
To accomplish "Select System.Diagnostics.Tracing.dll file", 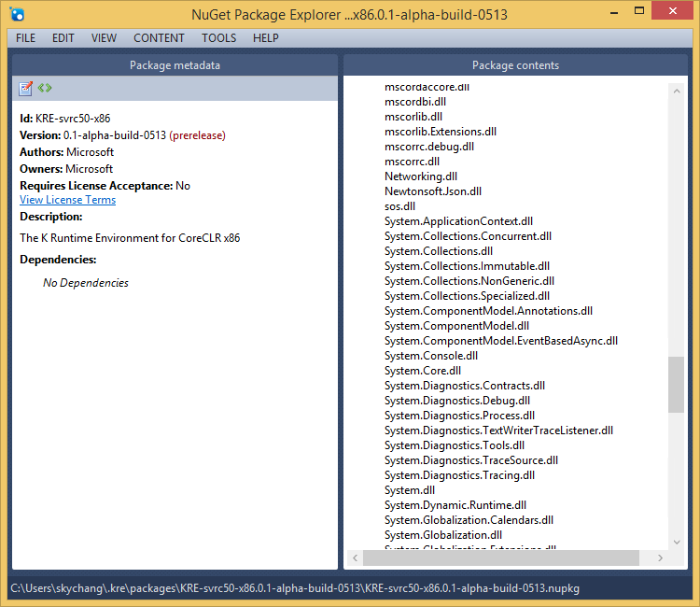I will (x=459, y=475).
